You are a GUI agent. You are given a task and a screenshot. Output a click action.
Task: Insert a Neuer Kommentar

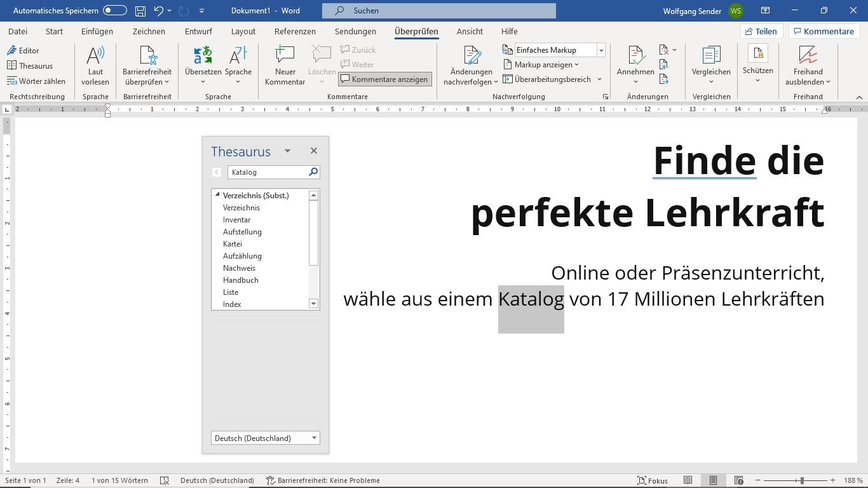pos(285,57)
